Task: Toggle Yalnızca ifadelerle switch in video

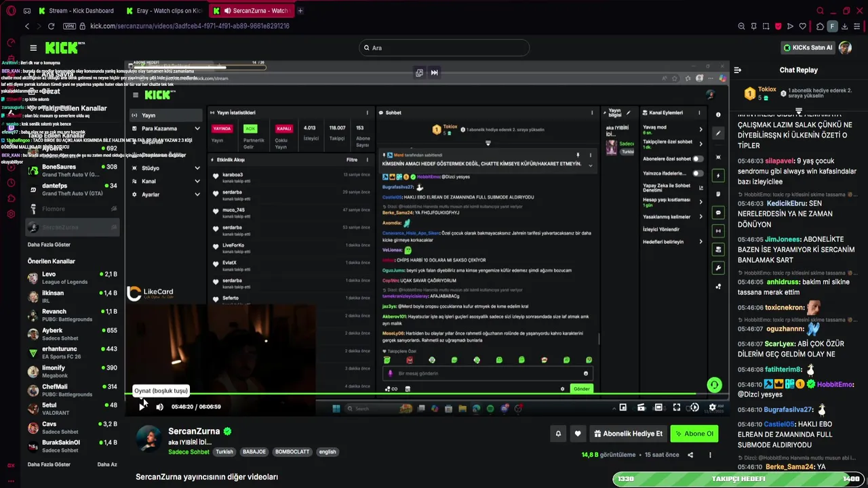Action: 697,174
